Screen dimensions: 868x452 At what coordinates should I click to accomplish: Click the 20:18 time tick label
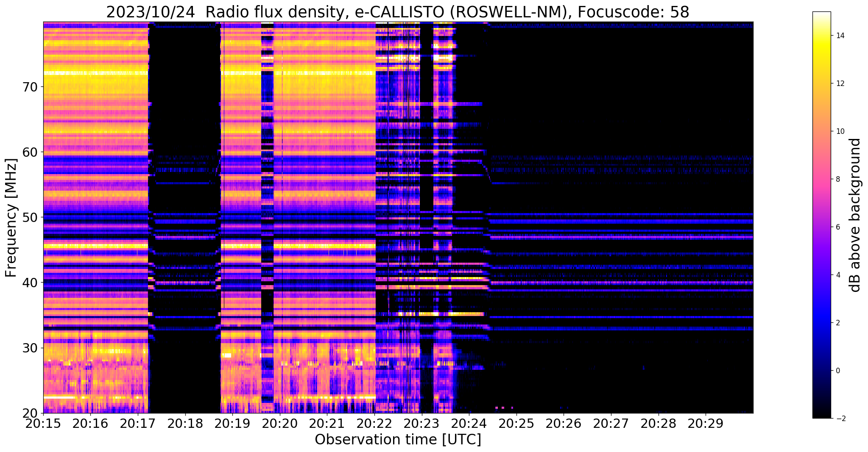click(x=185, y=424)
